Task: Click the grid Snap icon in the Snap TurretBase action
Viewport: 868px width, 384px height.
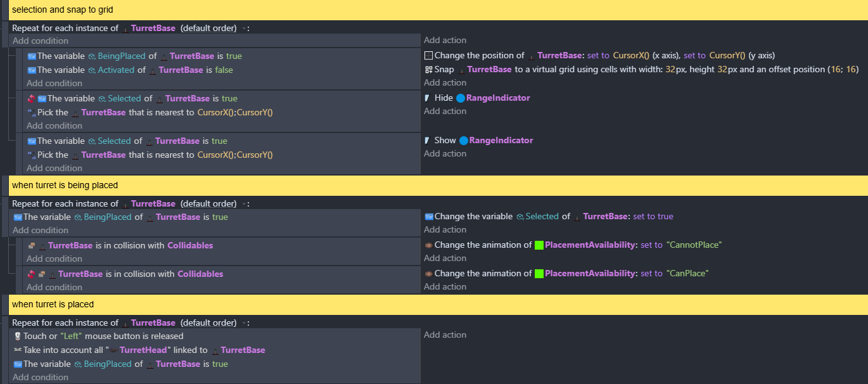Action: [429, 70]
